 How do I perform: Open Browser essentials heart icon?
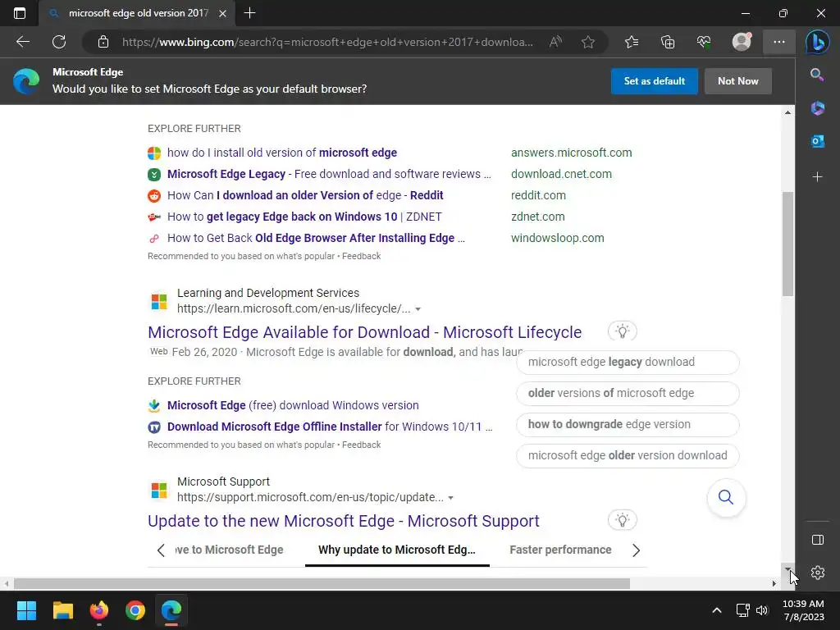(704, 42)
